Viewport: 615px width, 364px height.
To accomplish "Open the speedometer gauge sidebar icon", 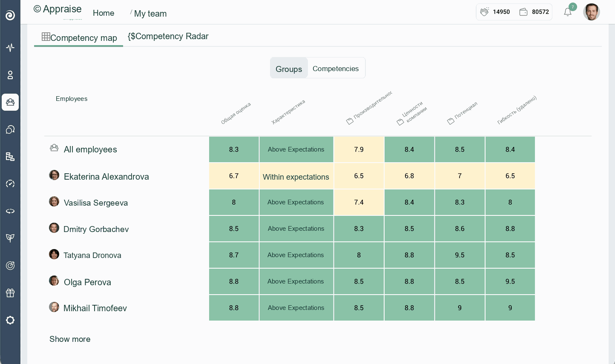I will [x=10, y=184].
